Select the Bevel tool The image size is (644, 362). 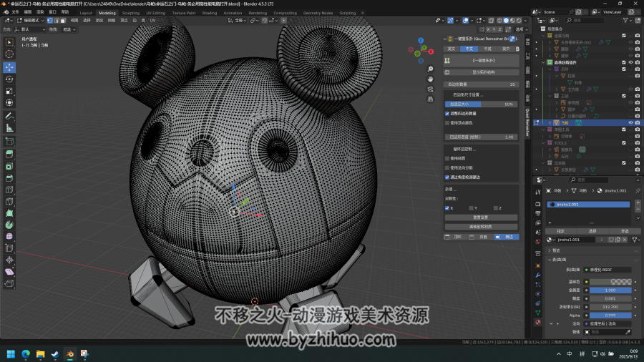click(9, 177)
